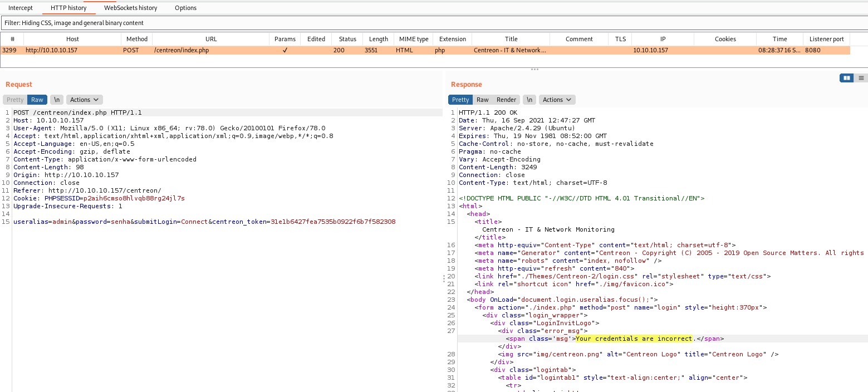Click the DOCTYPE line in Response

(x=582, y=198)
